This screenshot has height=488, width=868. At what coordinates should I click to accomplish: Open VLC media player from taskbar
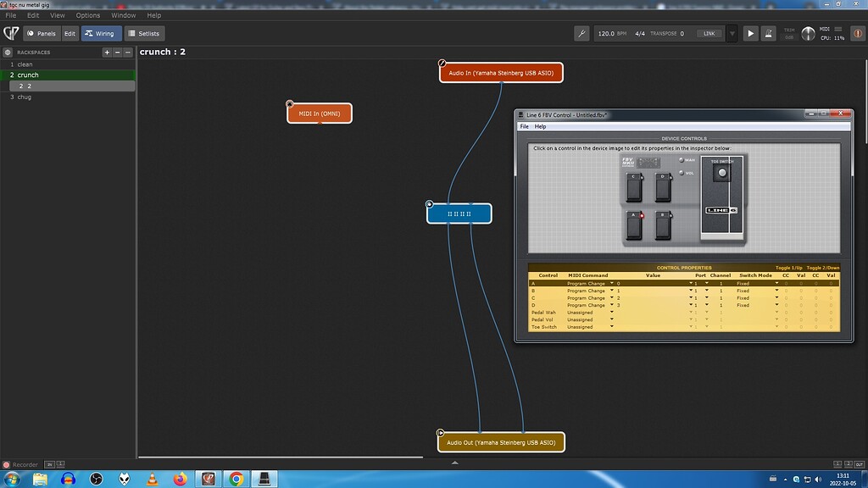(x=152, y=479)
